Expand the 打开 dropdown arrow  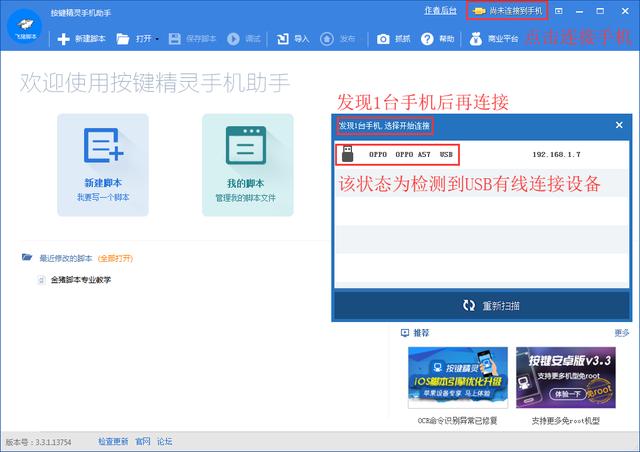(157, 39)
